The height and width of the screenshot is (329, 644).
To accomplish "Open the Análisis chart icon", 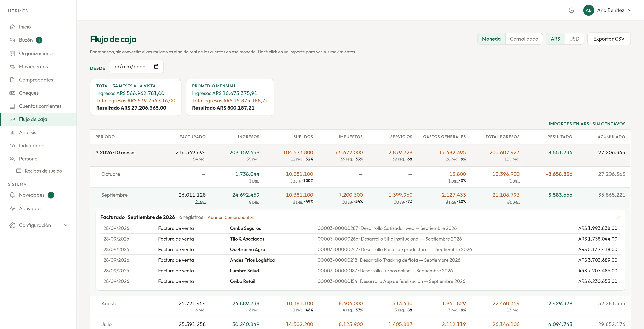I will 12,132.
